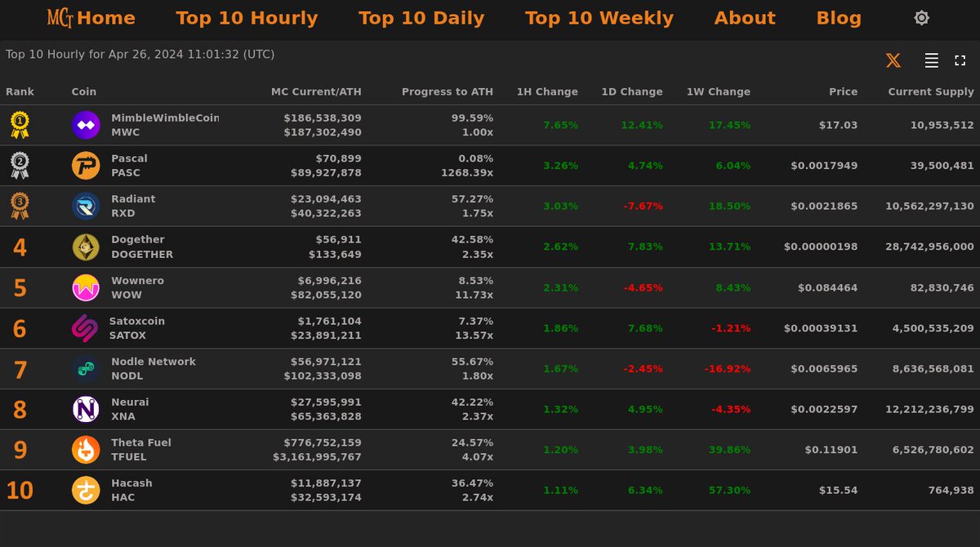Viewport: 980px width, 547px height.
Task: Click the Pascal coin logo
Action: [86, 166]
